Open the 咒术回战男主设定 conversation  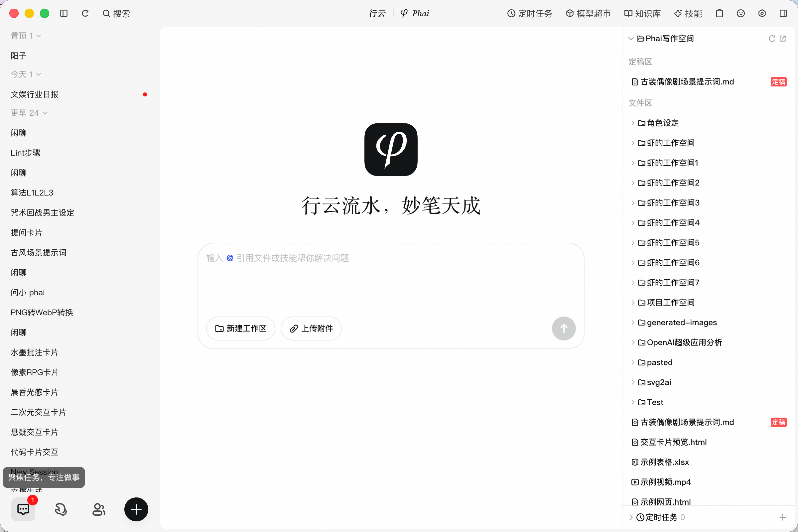click(x=80, y=213)
